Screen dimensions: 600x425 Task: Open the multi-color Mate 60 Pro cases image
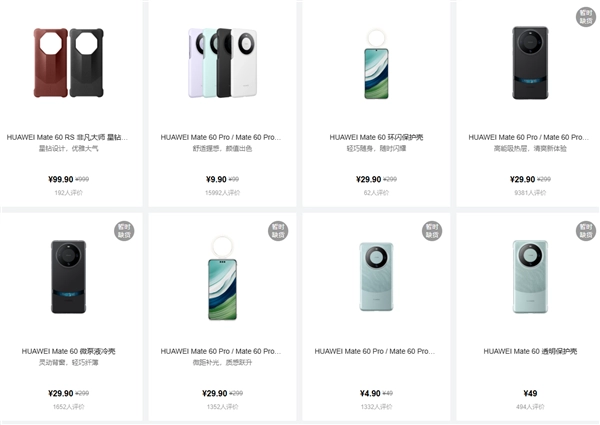(221, 70)
